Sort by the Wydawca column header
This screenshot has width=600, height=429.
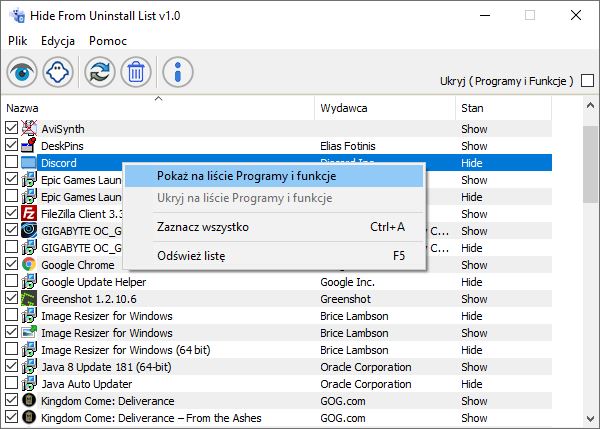click(385, 108)
